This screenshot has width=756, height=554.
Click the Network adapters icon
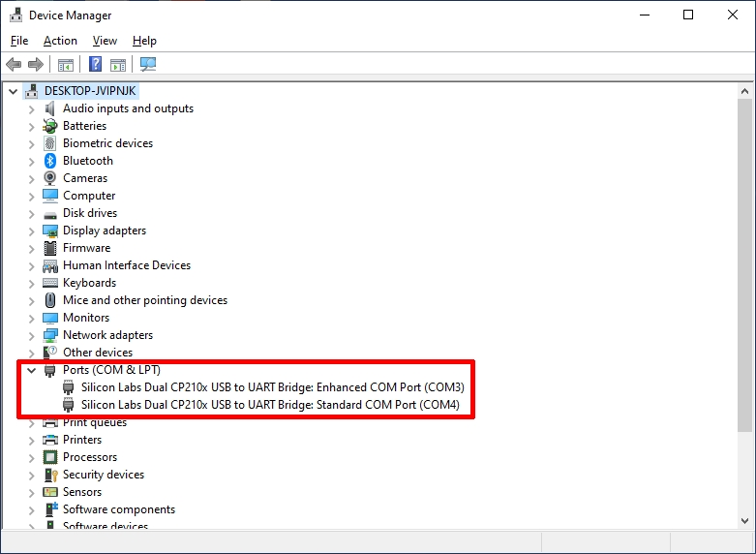tap(50, 335)
